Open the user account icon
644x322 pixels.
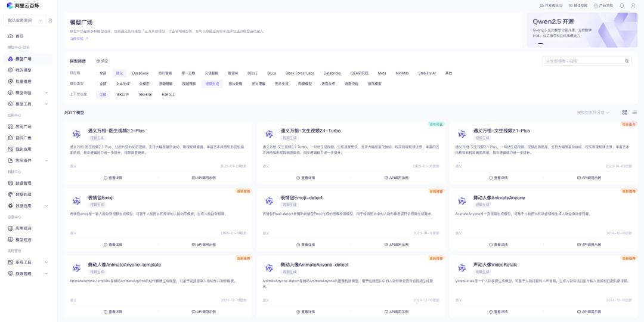tap(633, 6)
